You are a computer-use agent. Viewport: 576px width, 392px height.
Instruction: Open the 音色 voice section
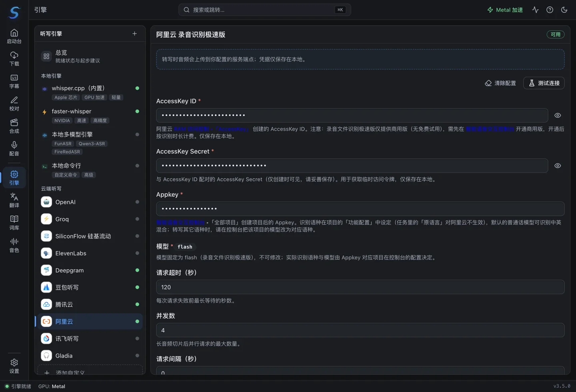click(x=14, y=245)
